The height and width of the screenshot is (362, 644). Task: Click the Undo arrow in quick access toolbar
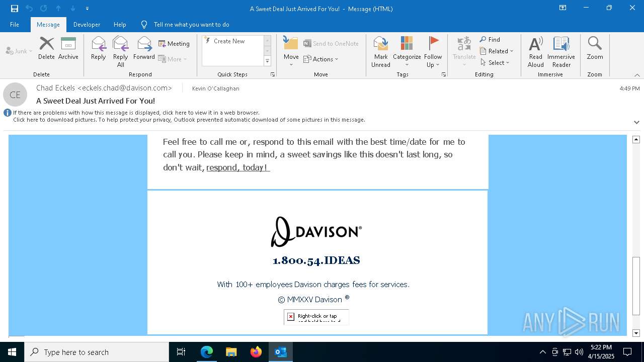(29, 9)
